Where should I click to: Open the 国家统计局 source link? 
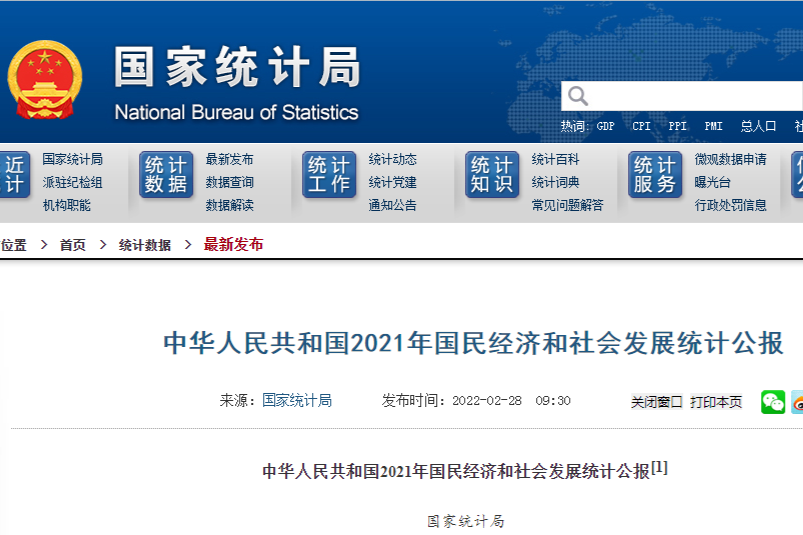coord(297,400)
